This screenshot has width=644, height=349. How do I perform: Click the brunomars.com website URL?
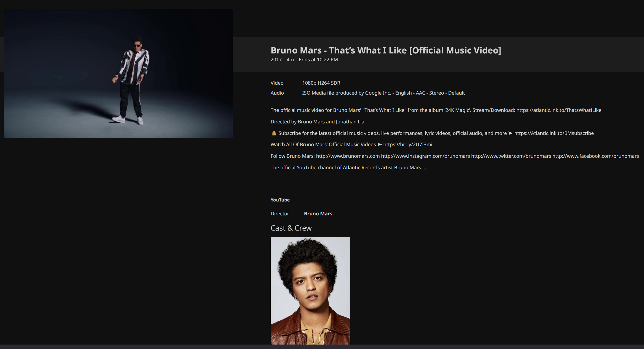coord(348,156)
